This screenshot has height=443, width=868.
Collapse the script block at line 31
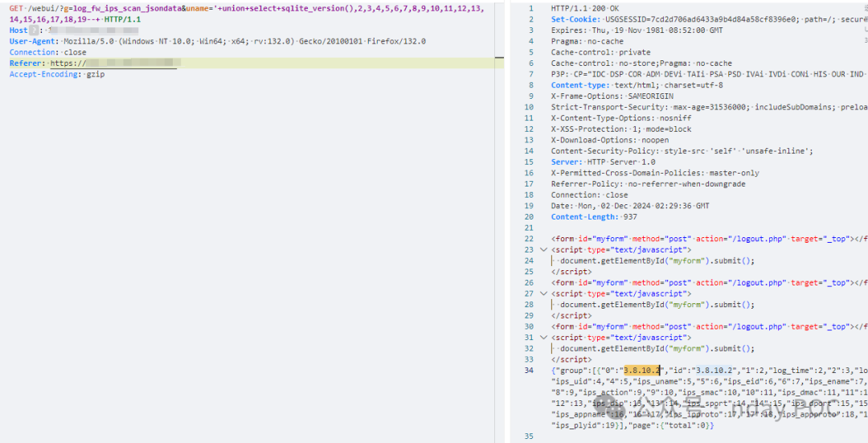(543, 337)
